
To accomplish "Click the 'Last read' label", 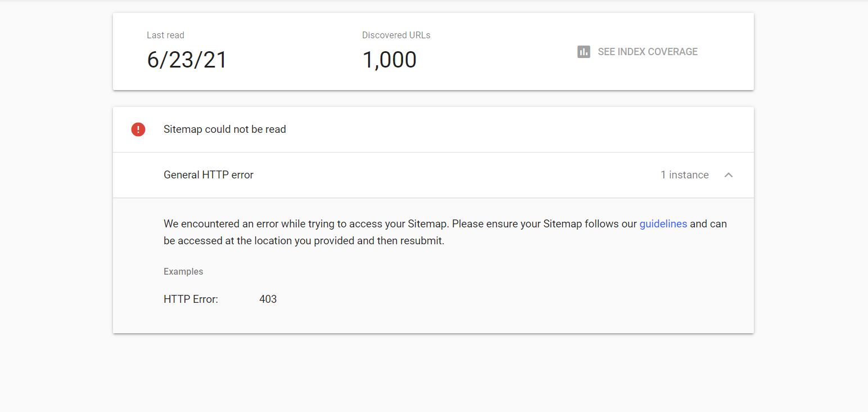I will pos(165,35).
